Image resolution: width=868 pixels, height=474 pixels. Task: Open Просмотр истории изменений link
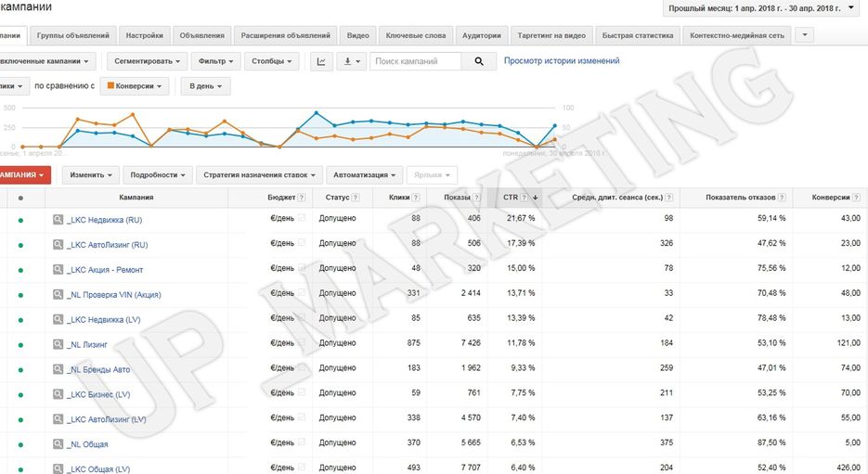coord(562,61)
